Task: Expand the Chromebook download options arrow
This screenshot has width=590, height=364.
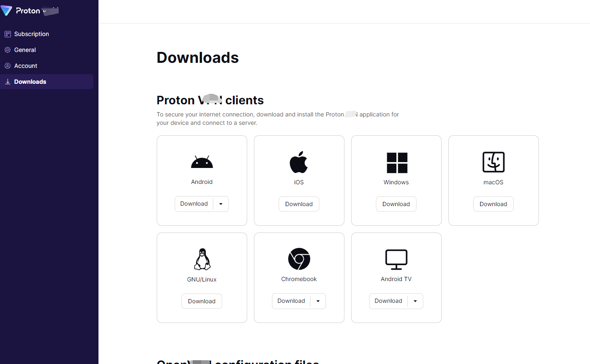Action: point(318,301)
